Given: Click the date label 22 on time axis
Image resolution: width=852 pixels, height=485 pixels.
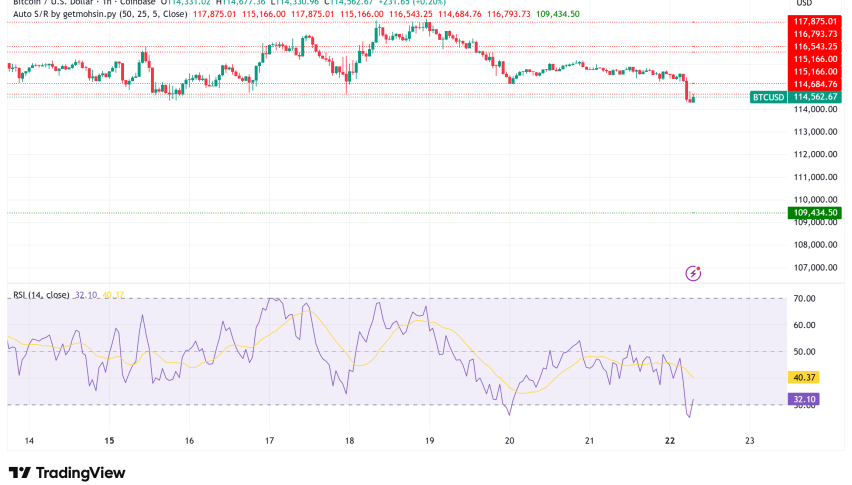Looking at the screenshot, I should (669, 441).
